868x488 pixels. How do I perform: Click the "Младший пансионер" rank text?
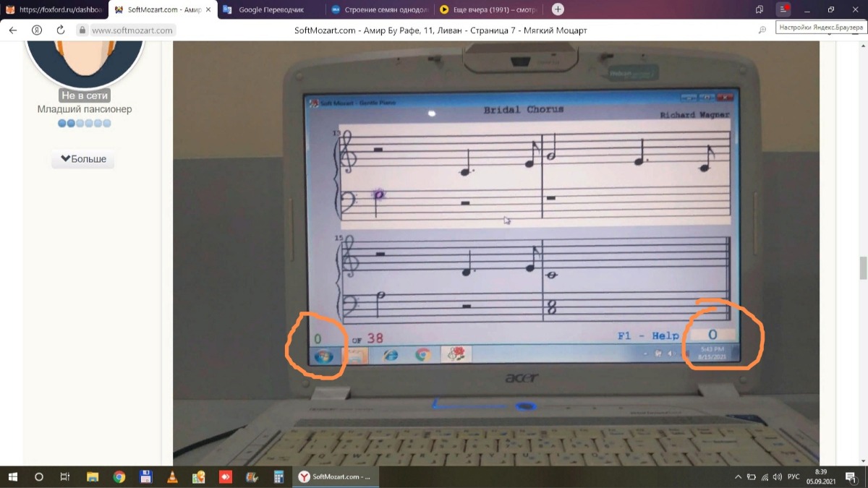click(85, 109)
